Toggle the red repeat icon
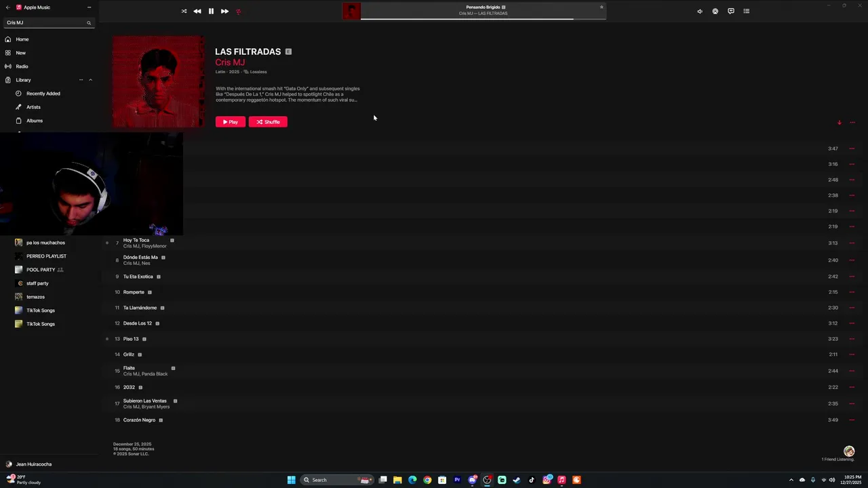 [x=238, y=11]
